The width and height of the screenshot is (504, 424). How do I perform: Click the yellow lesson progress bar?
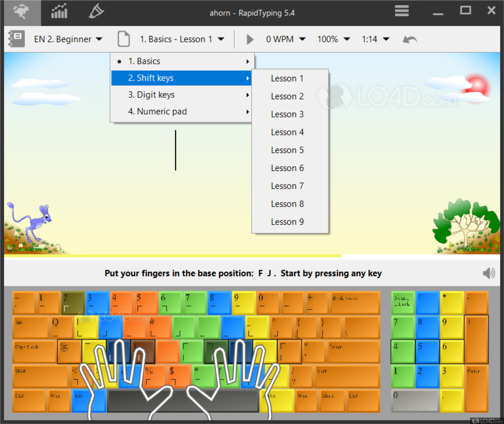[172, 256]
